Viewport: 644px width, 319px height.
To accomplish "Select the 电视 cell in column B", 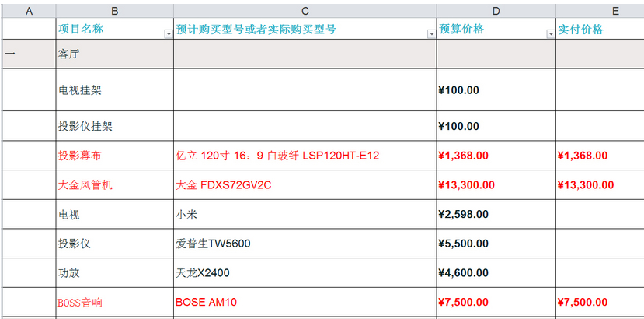I will [x=115, y=214].
